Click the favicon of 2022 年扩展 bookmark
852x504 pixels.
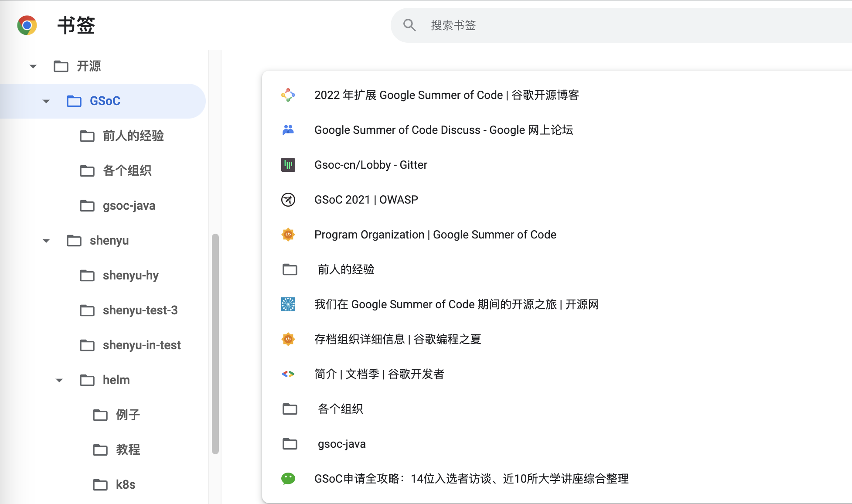point(288,95)
